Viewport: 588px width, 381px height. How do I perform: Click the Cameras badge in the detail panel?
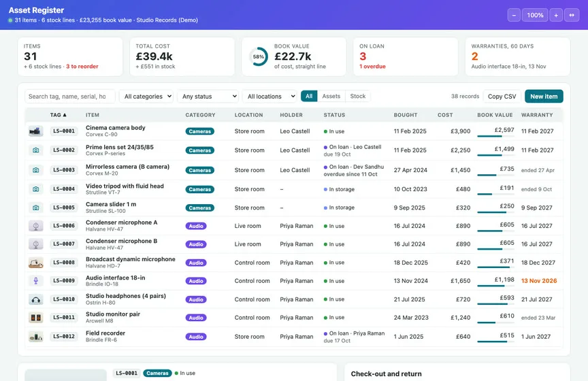click(157, 373)
